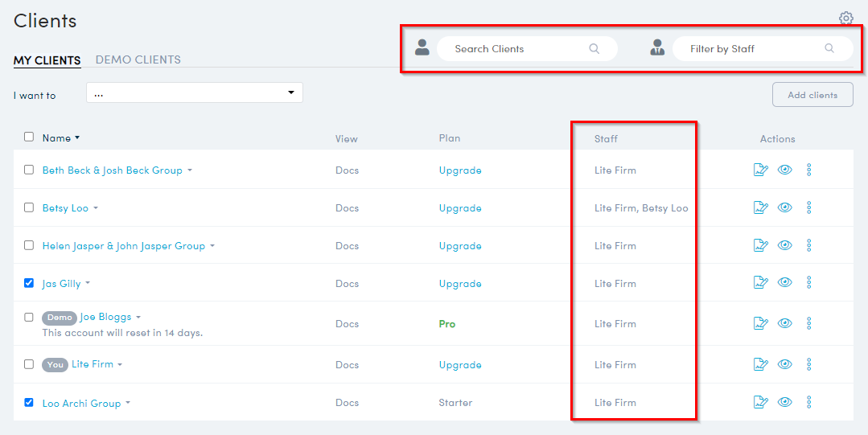The height and width of the screenshot is (435, 868).
Task: Expand the arrow next to Loo Archi Group
Action: (x=128, y=404)
